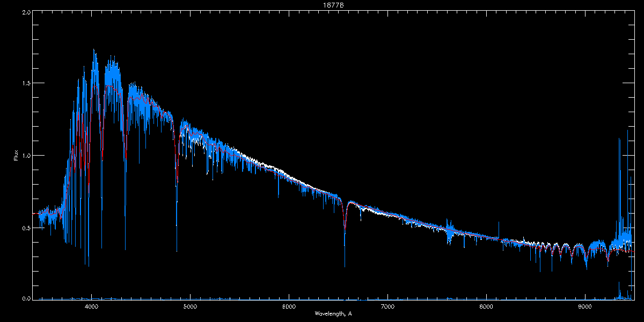Click the 7000 wavelength tick label

tap(387, 307)
